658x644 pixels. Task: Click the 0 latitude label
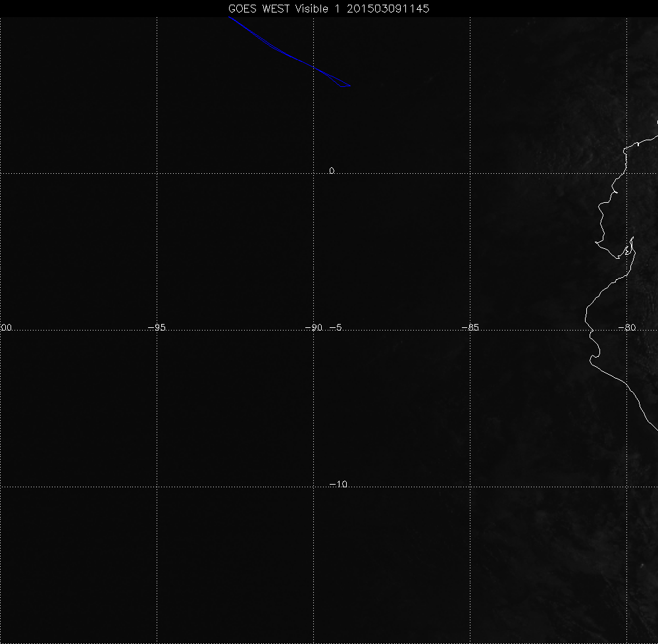(332, 171)
